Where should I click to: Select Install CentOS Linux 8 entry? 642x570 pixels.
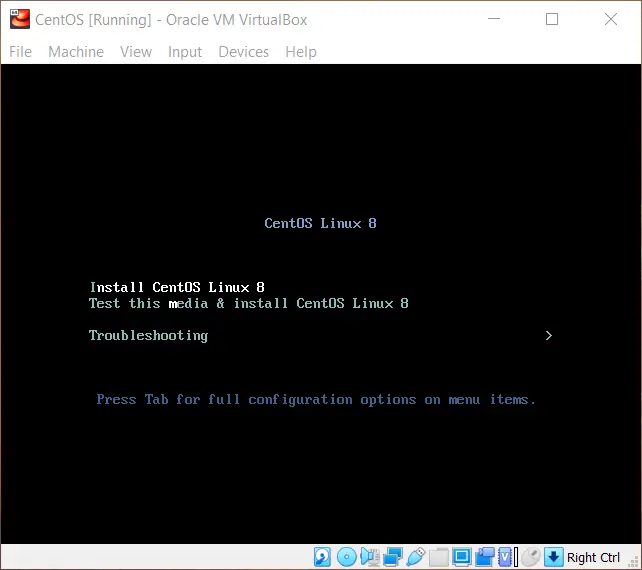tap(177, 287)
